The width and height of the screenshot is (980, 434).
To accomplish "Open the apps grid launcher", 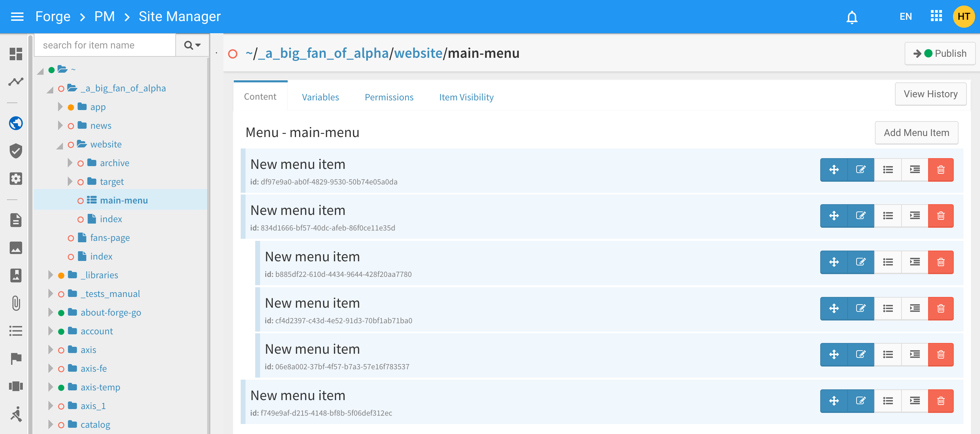I will coord(936,16).
